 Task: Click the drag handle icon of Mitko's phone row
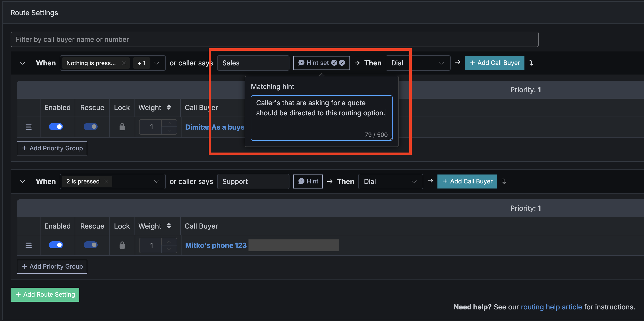tap(28, 245)
